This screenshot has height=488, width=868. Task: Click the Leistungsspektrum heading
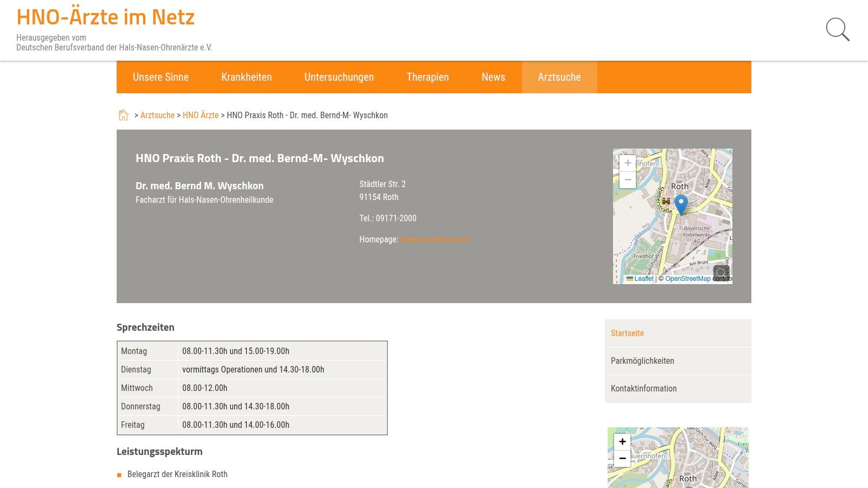coord(159,451)
